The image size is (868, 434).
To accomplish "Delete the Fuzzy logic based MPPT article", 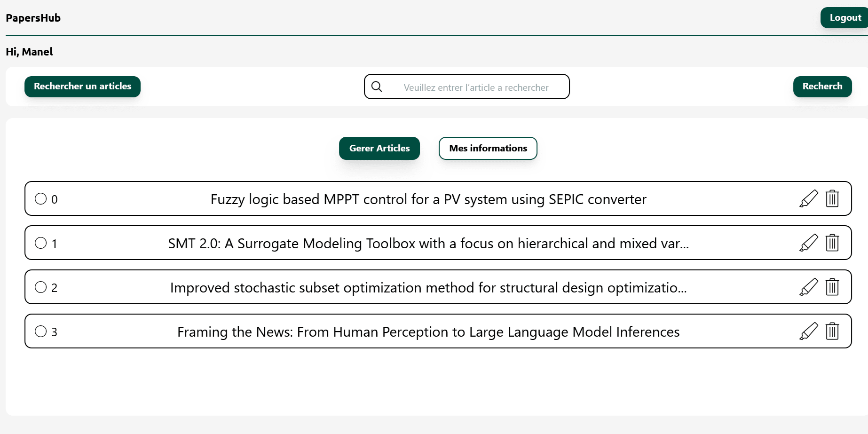I will tap(832, 198).
